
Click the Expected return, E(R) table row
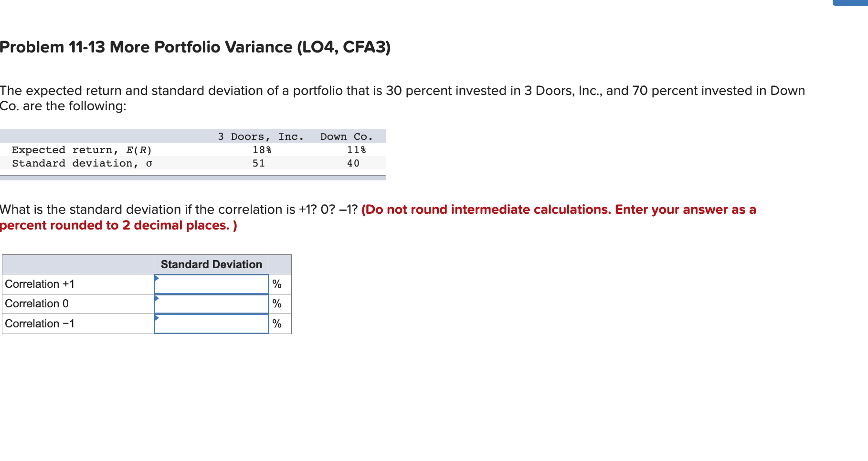click(x=81, y=149)
